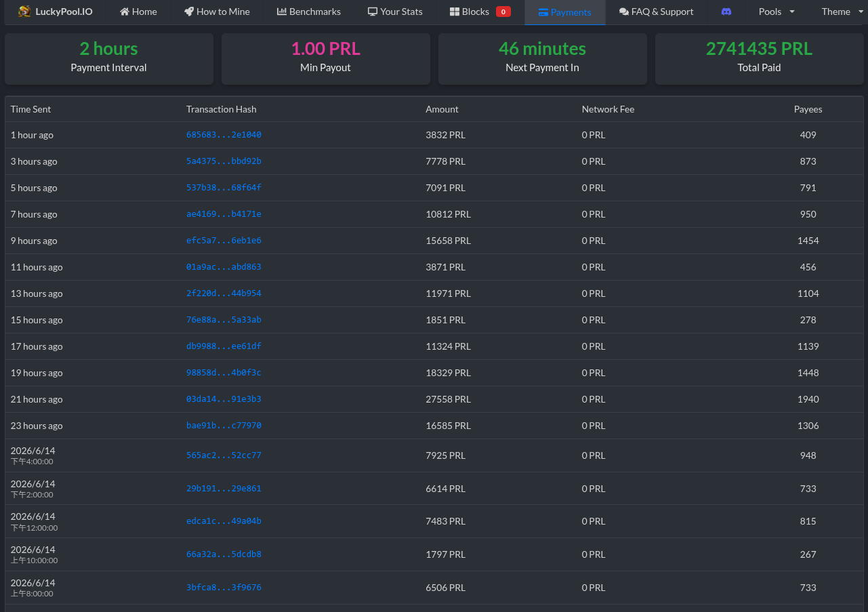This screenshot has height=612, width=868.
Task: Click the 1940 payees cell
Action: click(x=808, y=399)
